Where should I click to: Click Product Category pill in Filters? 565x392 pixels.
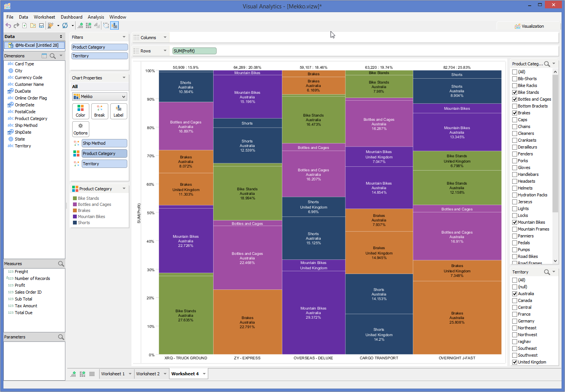100,47
